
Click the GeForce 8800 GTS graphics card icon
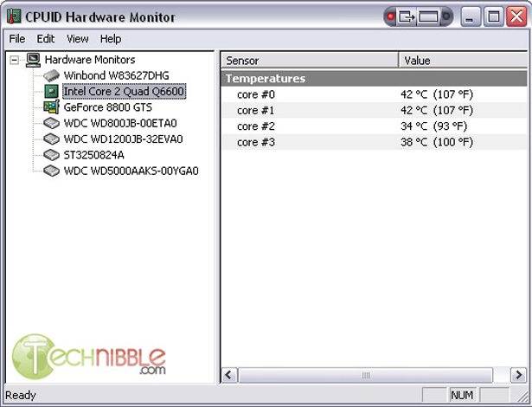[52, 107]
